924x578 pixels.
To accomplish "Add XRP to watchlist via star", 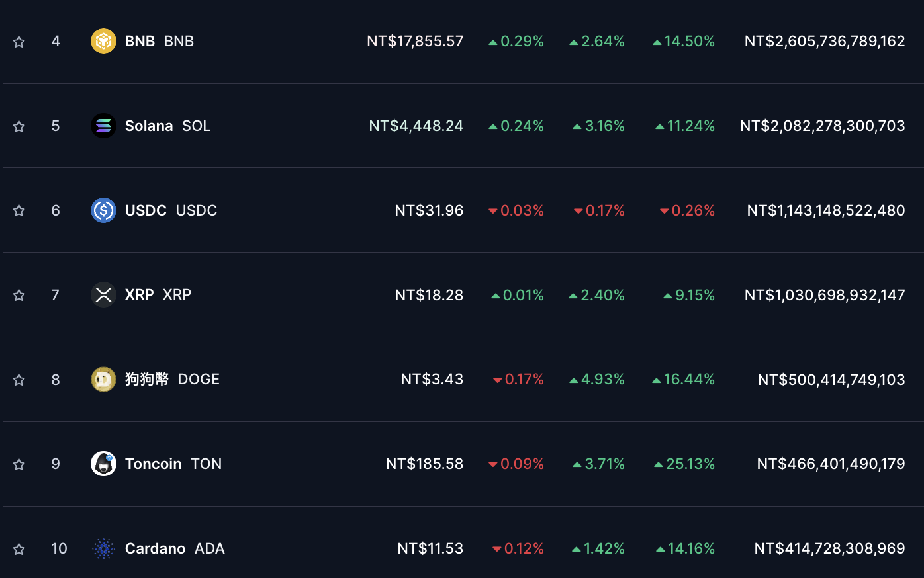I will coord(19,295).
